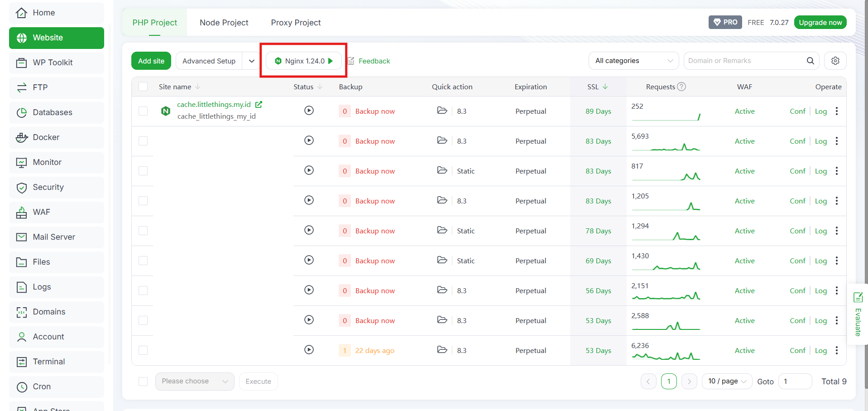Click status play icon for cache.littlethings.my.id row
868x411 pixels.
click(309, 110)
